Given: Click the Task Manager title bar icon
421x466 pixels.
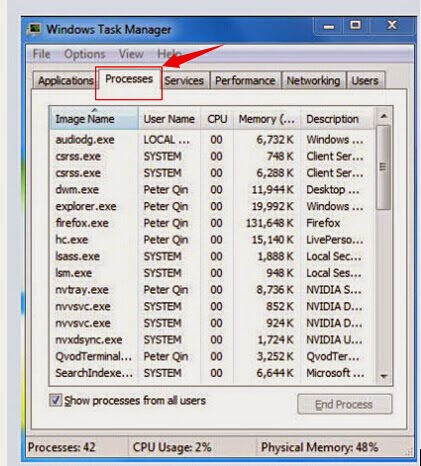Looking at the screenshot, I should (x=34, y=29).
